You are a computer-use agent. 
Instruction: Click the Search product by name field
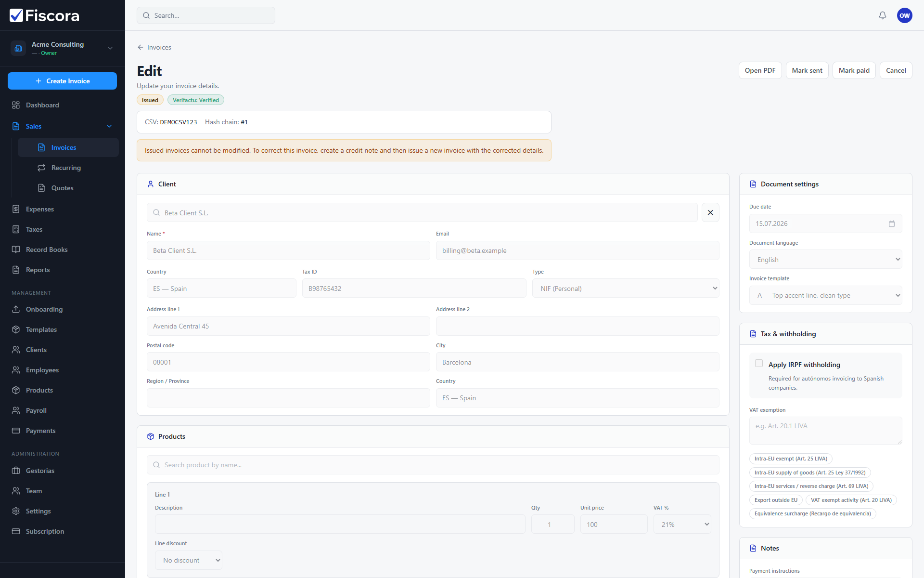click(433, 465)
